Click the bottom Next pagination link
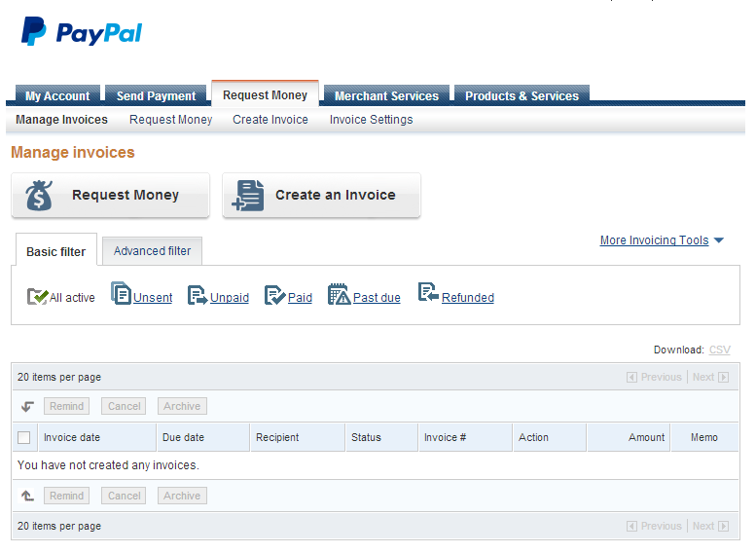 point(703,526)
